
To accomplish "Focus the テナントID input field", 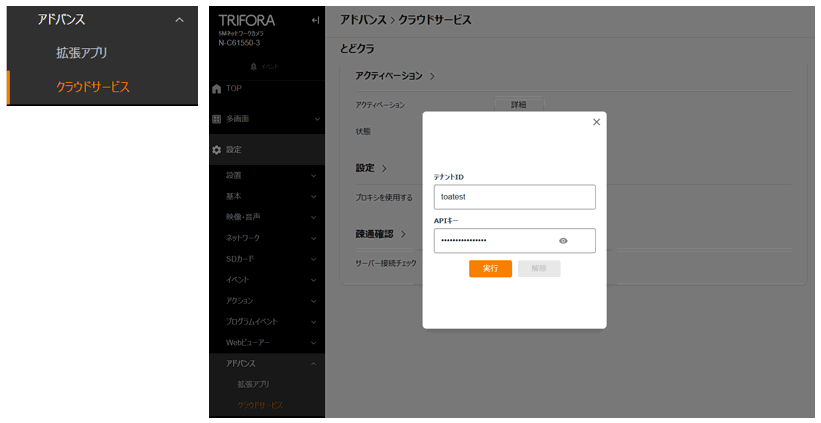I will (515, 197).
